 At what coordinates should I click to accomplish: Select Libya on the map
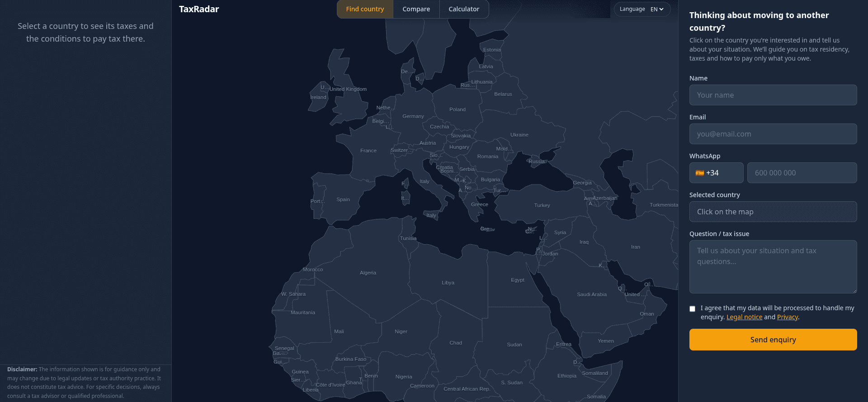pos(448,283)
